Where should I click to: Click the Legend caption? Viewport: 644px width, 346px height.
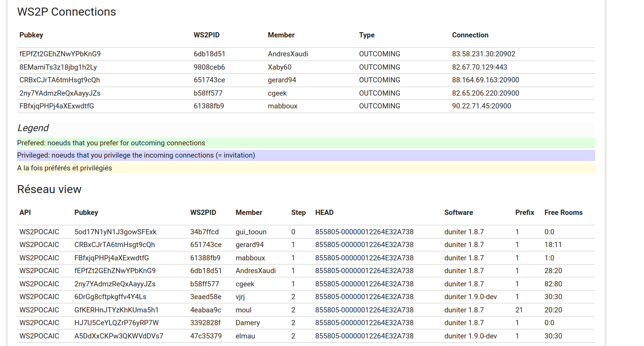pos(33,128)
